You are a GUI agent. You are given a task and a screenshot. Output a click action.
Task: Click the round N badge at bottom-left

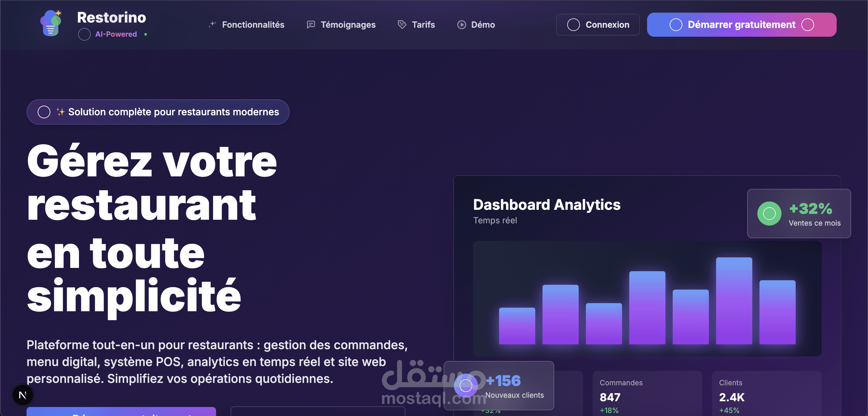(23, 395)
